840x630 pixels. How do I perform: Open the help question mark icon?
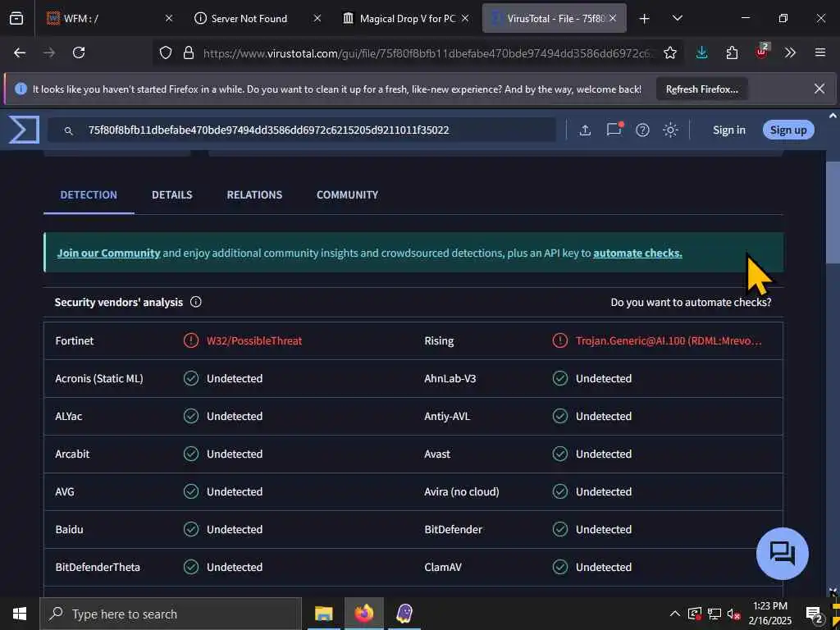pyautogui.click(x=642, y=130)
